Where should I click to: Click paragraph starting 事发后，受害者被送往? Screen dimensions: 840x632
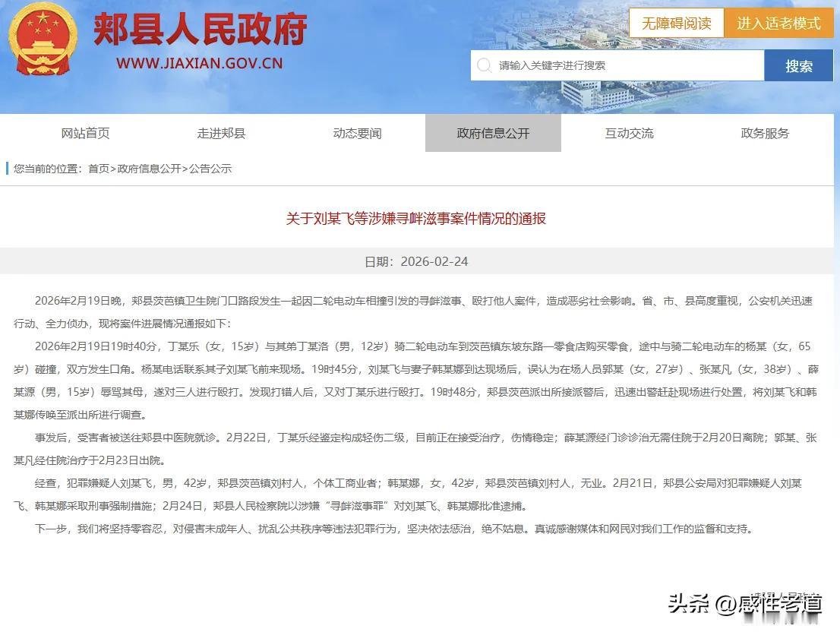[x=415, y=449]
